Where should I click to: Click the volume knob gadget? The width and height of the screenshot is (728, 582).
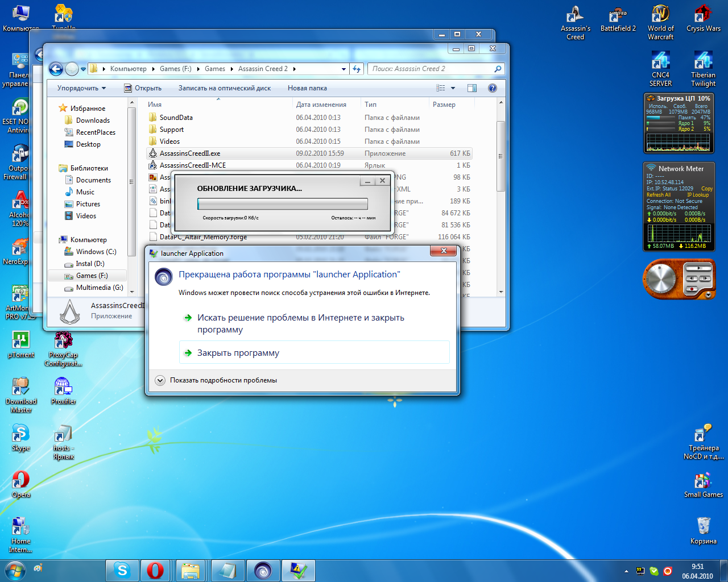[x=660, y=279]
